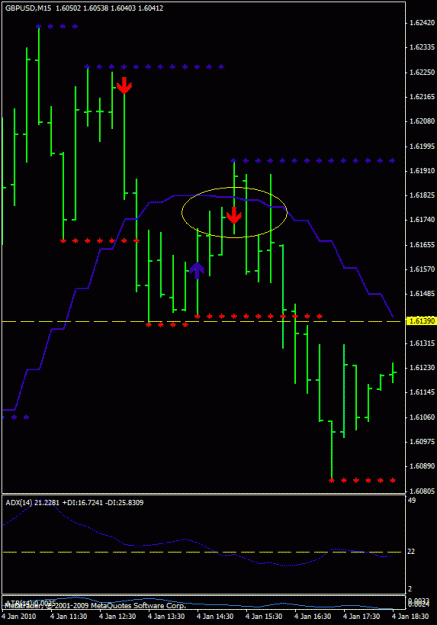
Task: Click time axis label 4 Jan 14:30
Action: pyautogui.click(x=216, y=617)
